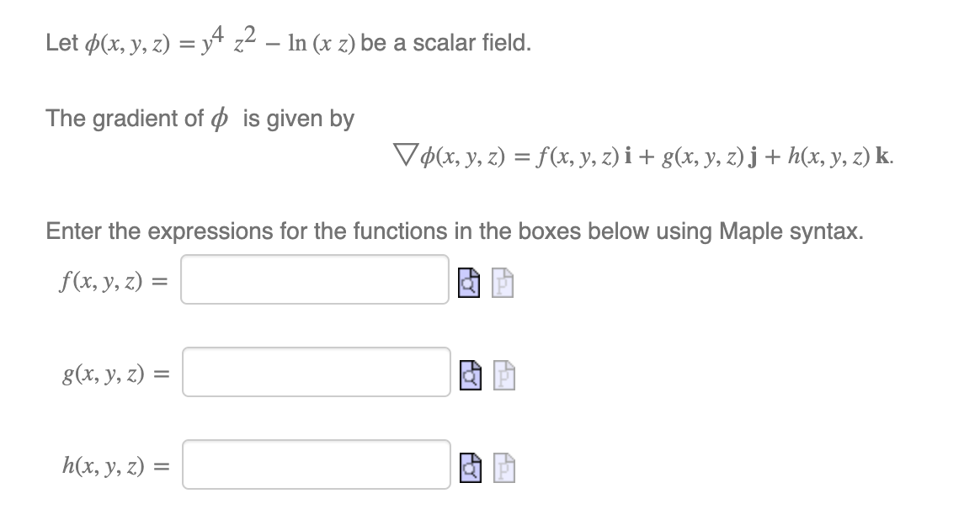Viewport: 980px width, 520px height.
Task: Click inside the h(x, y, z) answer box
Action: click(x=317, y=464)
